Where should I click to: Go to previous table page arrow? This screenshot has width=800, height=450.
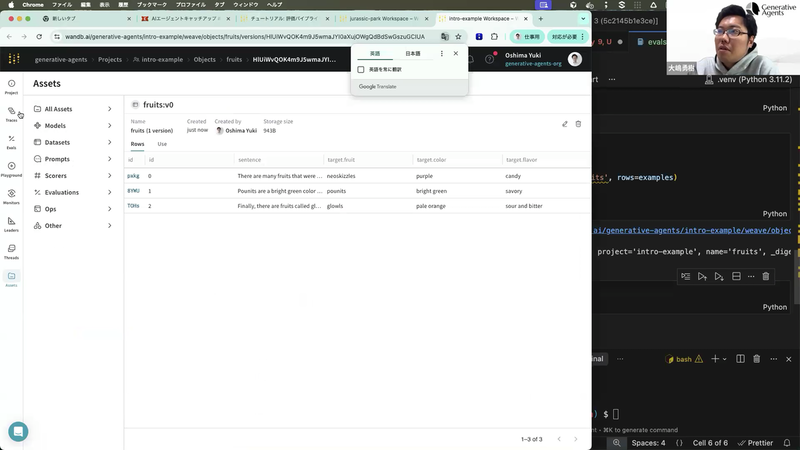point(559,439)
